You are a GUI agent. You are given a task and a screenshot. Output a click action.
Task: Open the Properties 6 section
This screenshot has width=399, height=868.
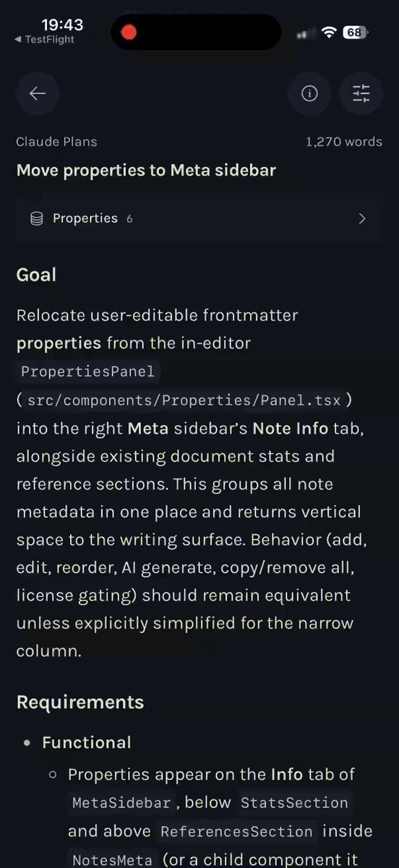(199, 218)
